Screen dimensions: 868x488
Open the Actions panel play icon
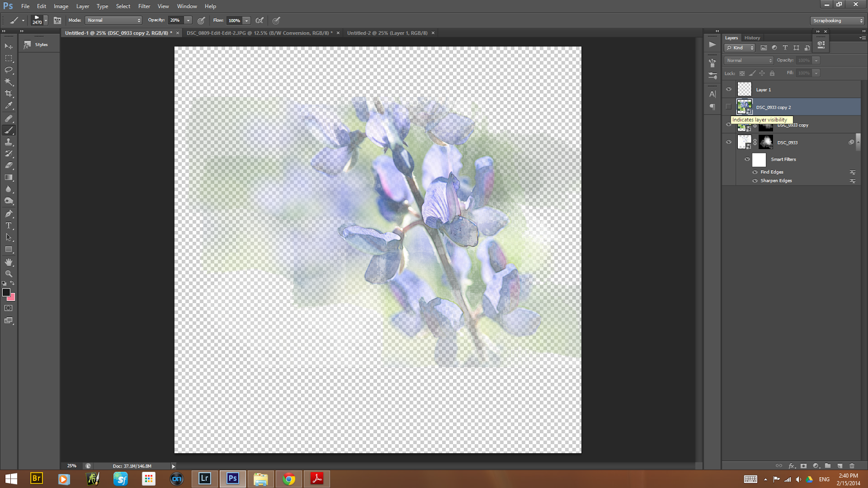712,44
